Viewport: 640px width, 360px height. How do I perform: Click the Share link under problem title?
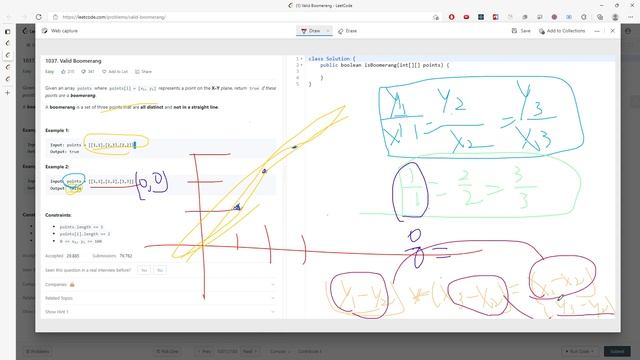(143, 71)
